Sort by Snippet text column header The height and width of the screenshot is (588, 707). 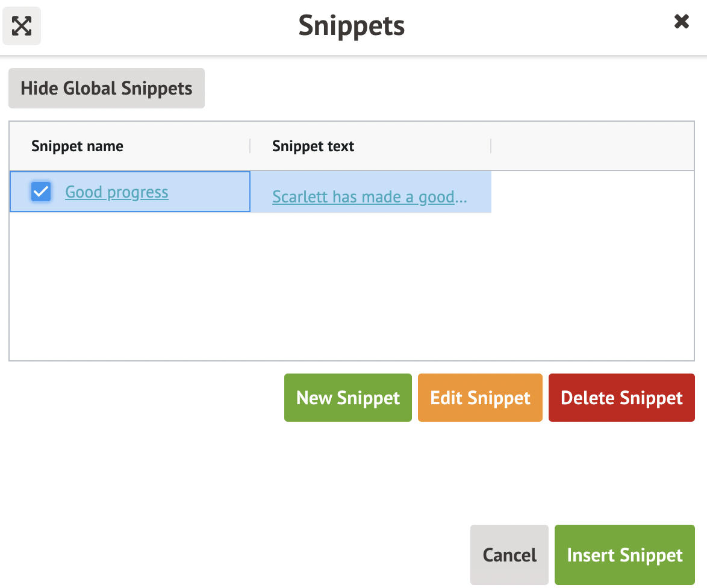tap(313, 146)
